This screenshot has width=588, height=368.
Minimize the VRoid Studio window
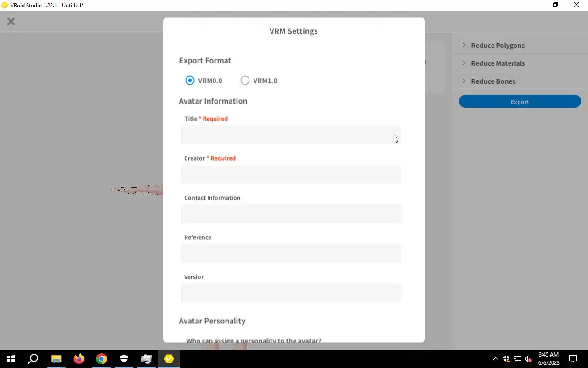(535, 5)
